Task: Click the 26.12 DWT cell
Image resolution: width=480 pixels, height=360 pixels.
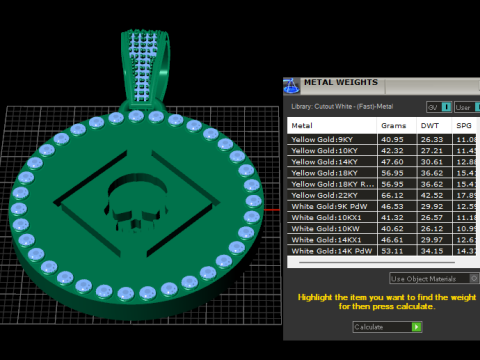Action: click(x=434, y=229)
